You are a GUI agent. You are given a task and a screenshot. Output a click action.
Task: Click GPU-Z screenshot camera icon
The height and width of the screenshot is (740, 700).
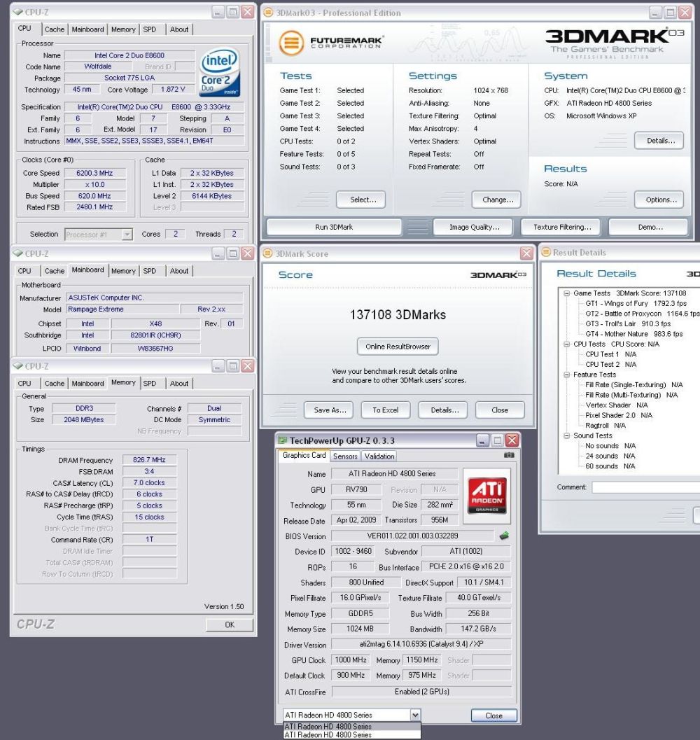click(x=509, y=455)
